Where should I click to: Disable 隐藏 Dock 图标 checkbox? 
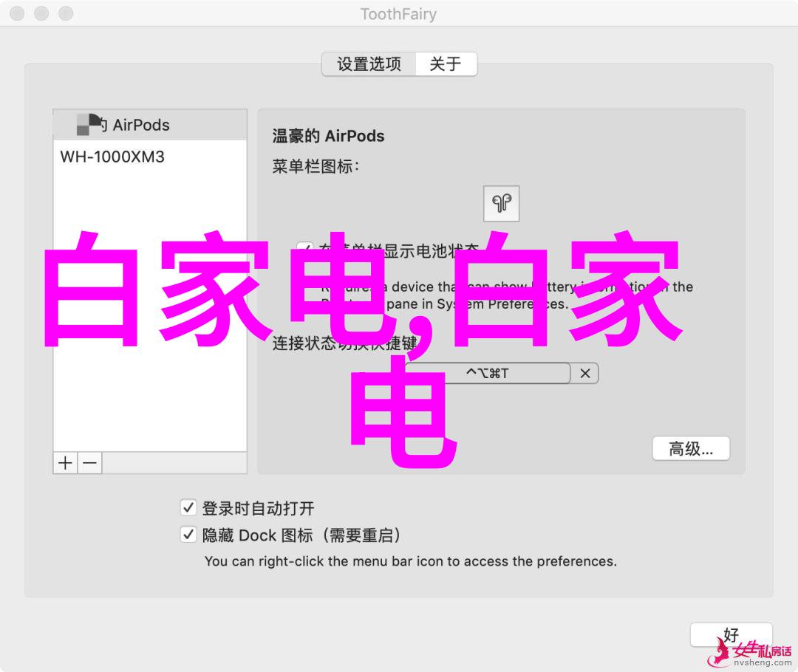tap(188, 535)
